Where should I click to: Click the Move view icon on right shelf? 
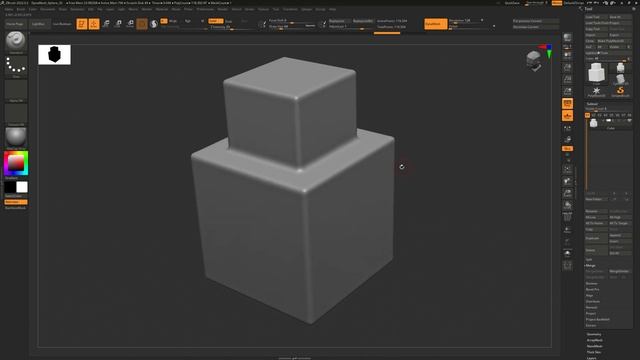567,181
